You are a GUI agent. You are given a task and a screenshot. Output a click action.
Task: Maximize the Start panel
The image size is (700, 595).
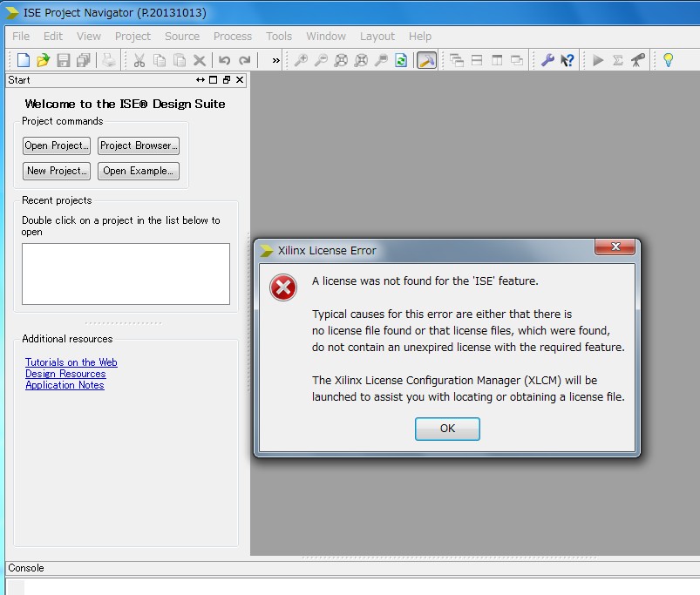214,80
